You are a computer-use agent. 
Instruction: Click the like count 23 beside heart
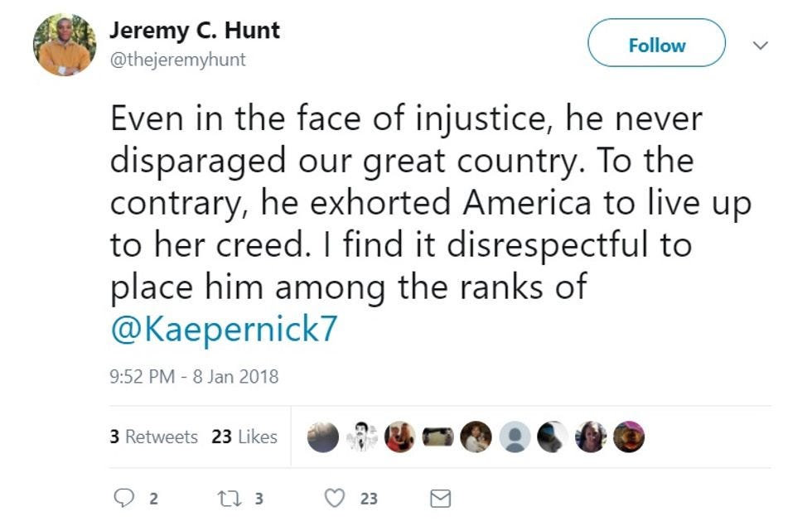369,499
